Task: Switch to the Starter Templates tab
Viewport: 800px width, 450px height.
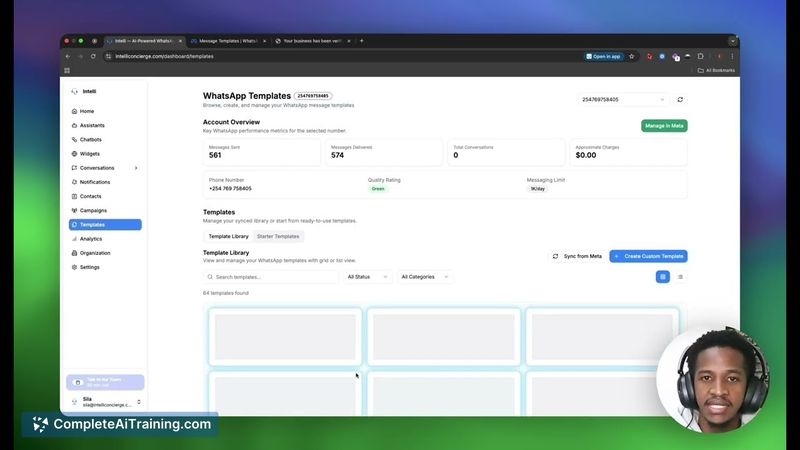Action: [x=278, y=236]
